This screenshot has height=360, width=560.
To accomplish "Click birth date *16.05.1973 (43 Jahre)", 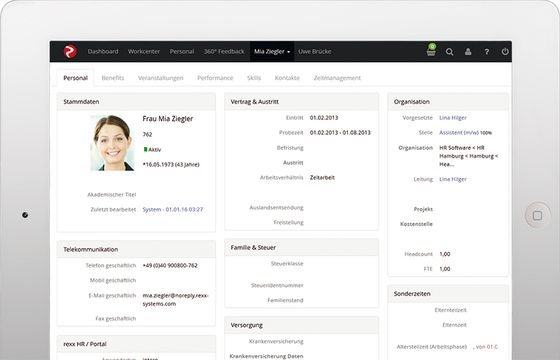I will 171,165.
